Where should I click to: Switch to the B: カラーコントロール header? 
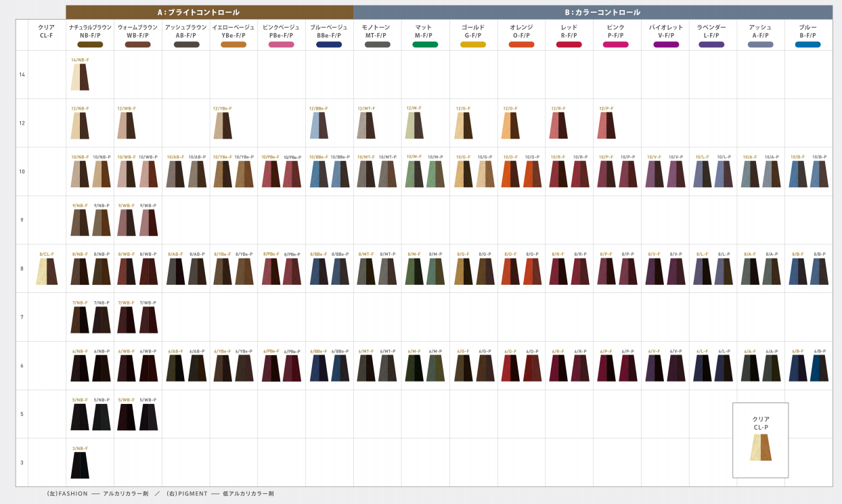coord(592,12)
